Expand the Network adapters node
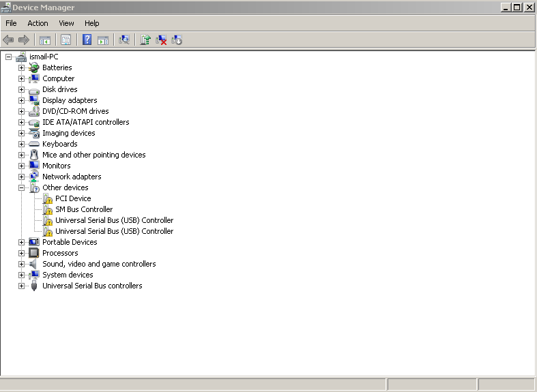The image size is (537, 392). pos(21,177)
